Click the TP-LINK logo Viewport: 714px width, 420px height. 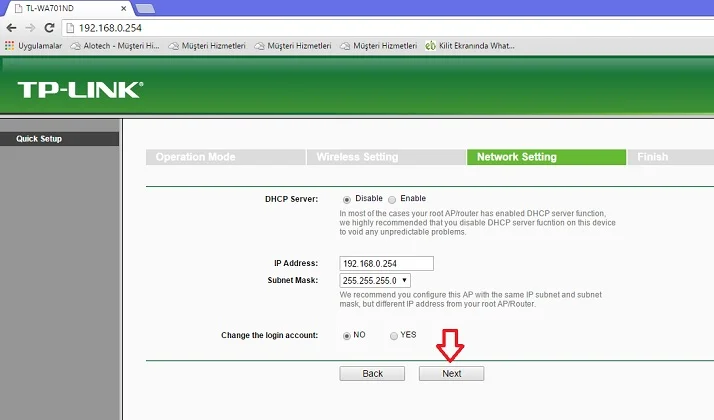coord(80,91)
